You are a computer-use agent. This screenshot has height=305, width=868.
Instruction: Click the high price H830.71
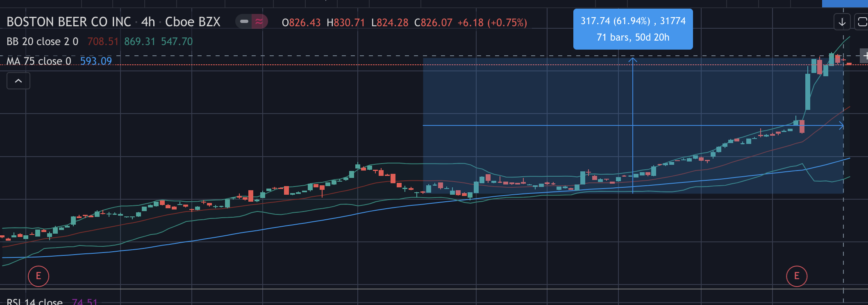pos(345,23)
